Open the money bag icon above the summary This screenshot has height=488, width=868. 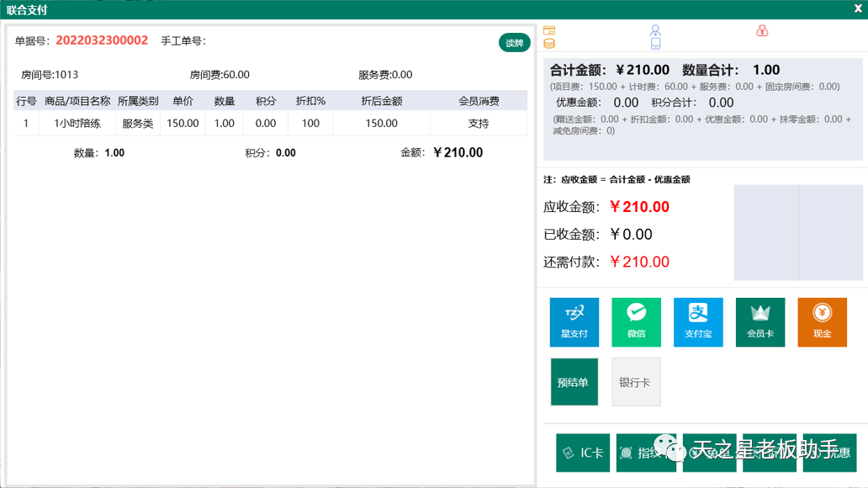(762, 32)
